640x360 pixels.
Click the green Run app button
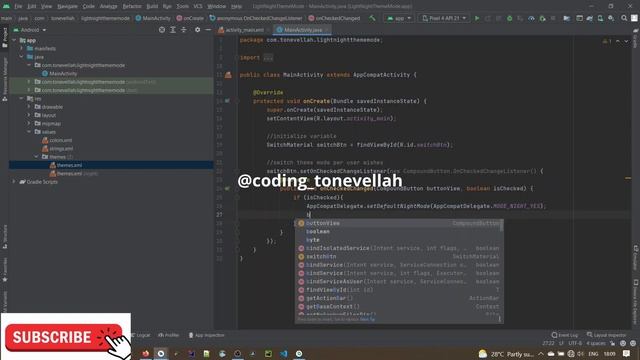click(477, 18)
